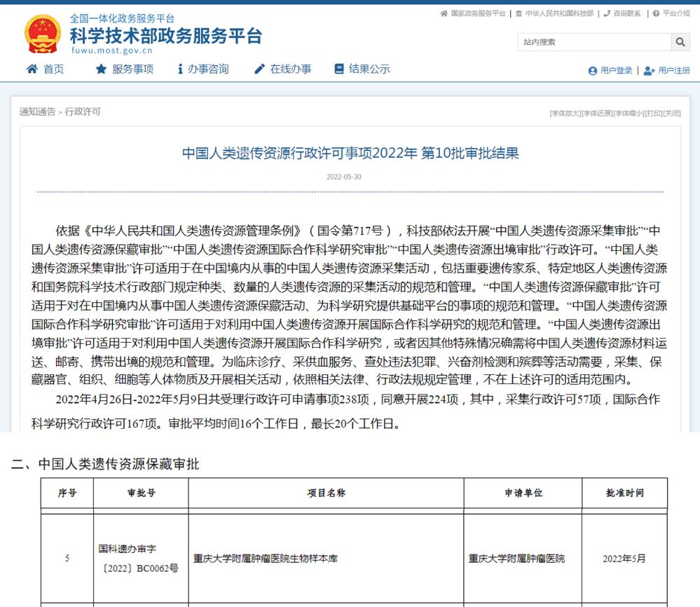
Task: Click the star icon next to 服务事项
Action: pos(100,69)
